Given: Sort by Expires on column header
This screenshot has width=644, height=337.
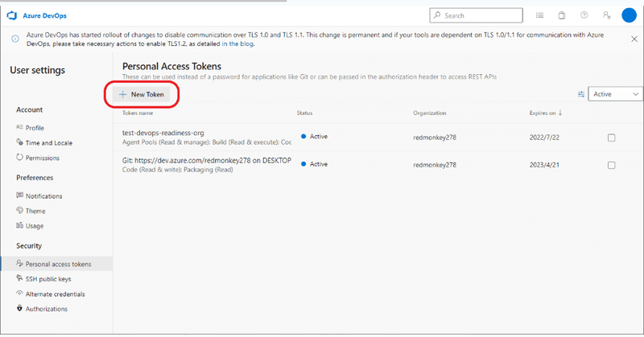Looking at the screenshot, I should [x=542, y=113].
